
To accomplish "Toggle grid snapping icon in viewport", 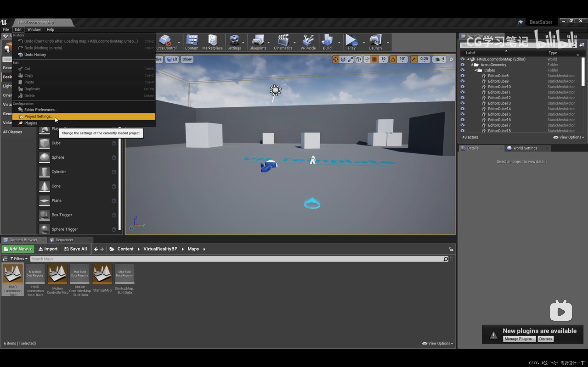I will (x=374, y=59).
